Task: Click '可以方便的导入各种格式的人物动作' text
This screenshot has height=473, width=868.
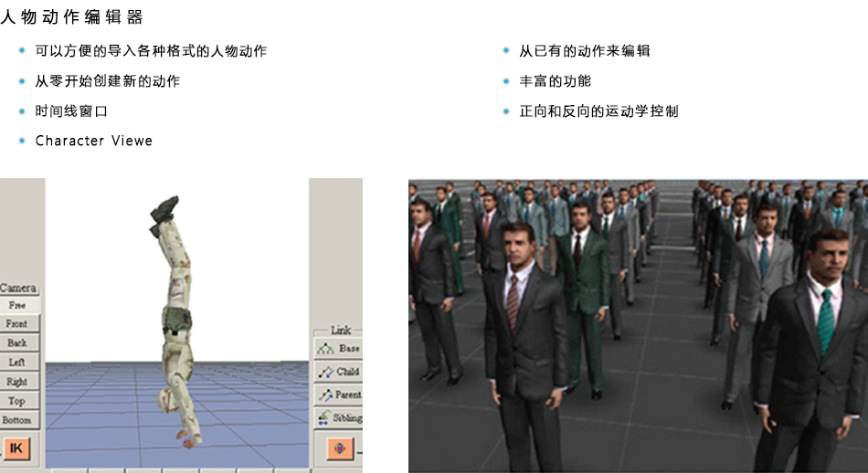Action: 151,51
